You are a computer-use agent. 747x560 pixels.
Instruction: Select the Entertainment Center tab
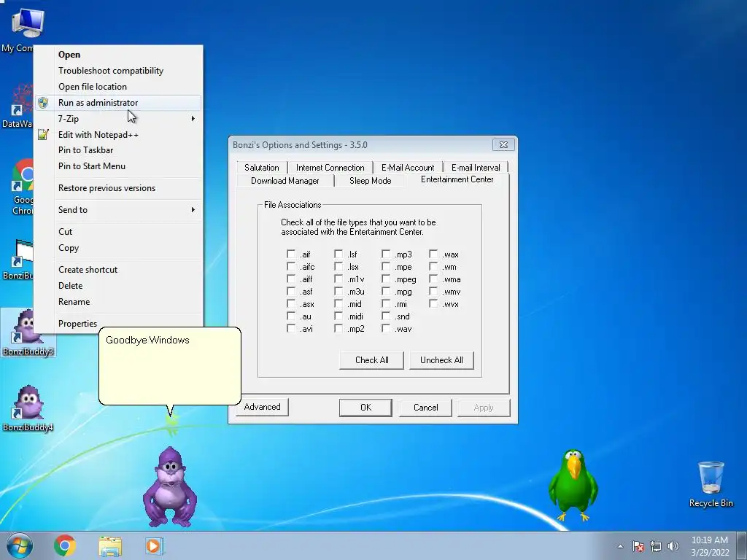point(457,179)
